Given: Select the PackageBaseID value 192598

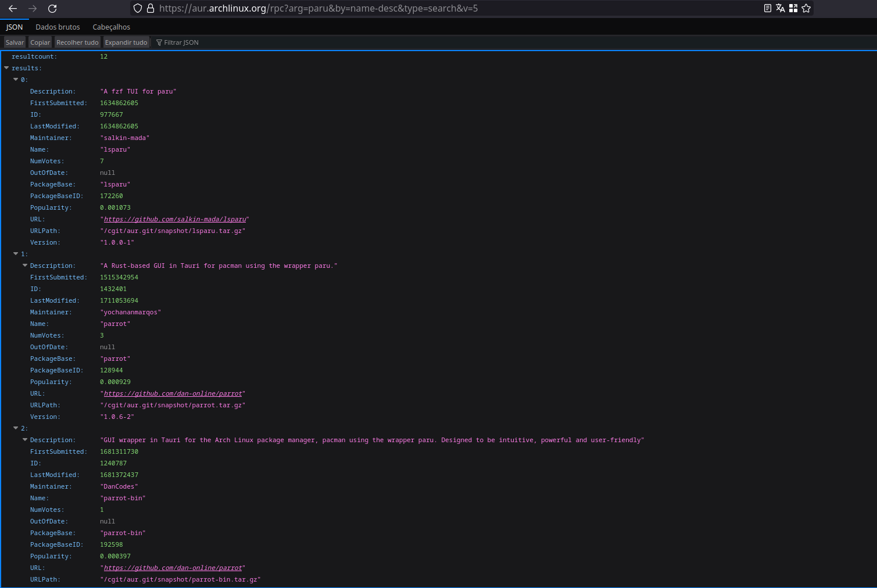Looking at the screenshot, I should [x=112, y=544].
